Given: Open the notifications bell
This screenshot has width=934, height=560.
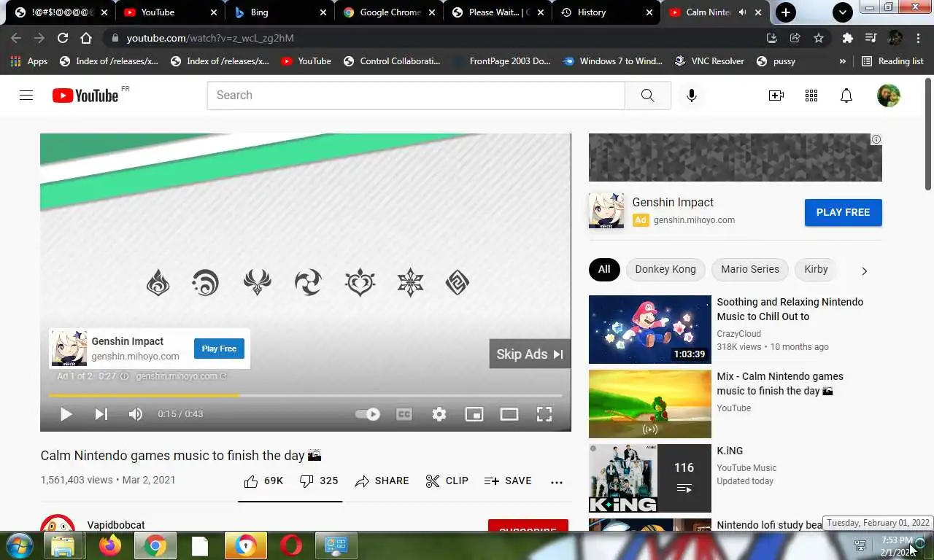Looking at the screenshot, I should 846,96.
